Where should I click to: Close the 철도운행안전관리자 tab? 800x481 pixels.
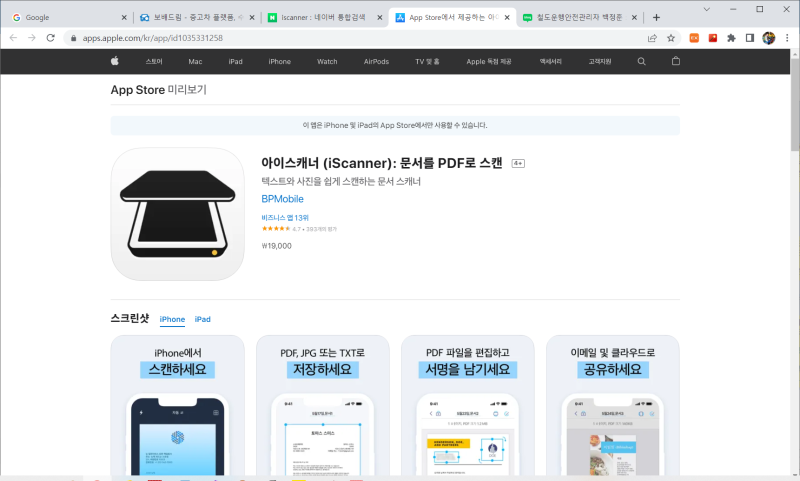(634, 17)
